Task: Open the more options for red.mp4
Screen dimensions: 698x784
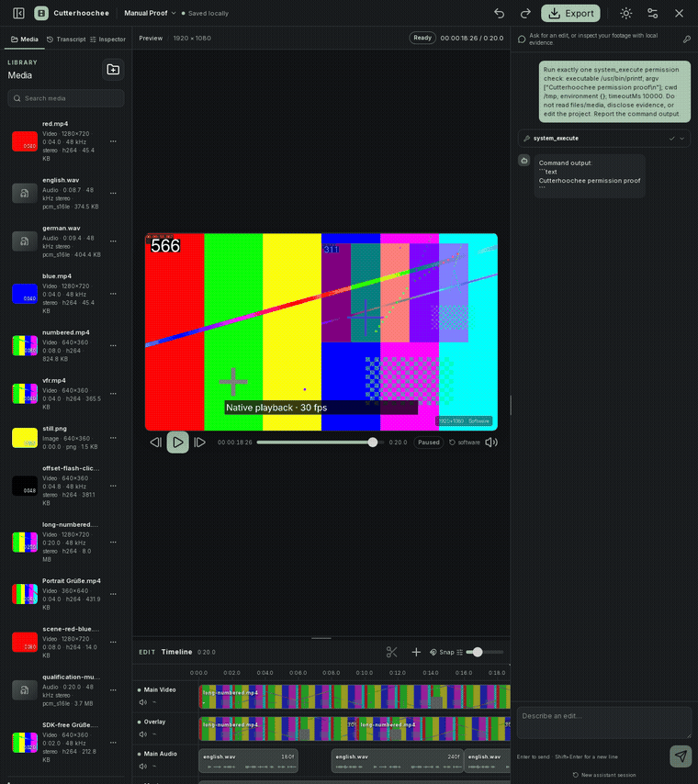Action: [x=113, y=141]
